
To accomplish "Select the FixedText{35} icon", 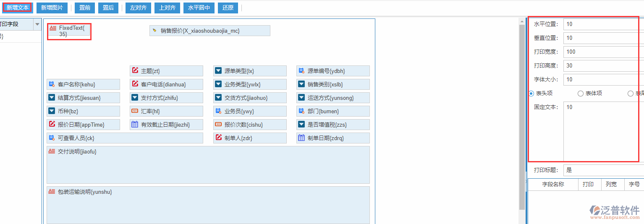I will coord(53,28).
